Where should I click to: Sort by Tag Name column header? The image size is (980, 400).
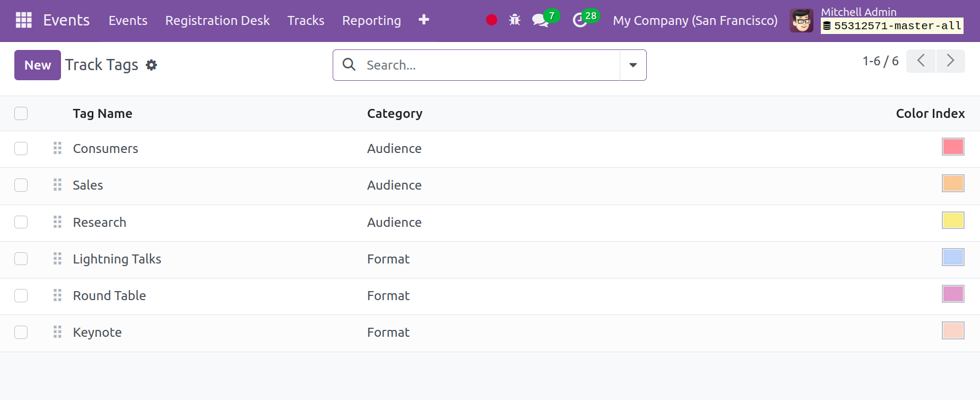[102, 114]
